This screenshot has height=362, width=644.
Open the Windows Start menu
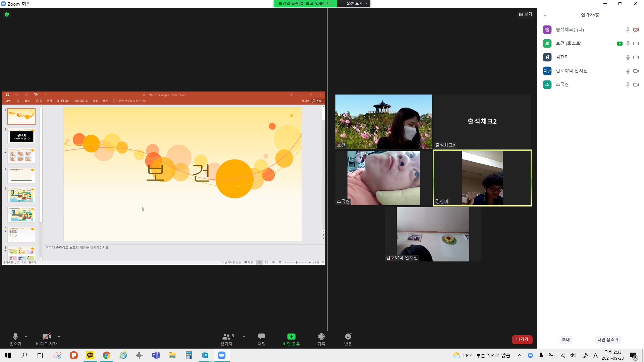(8, 355)
